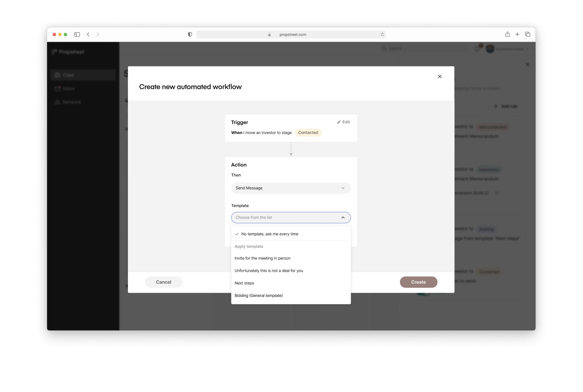Choose Unfortunately this is not a deal template
583x392 pixels.
[x=291, y=271]
